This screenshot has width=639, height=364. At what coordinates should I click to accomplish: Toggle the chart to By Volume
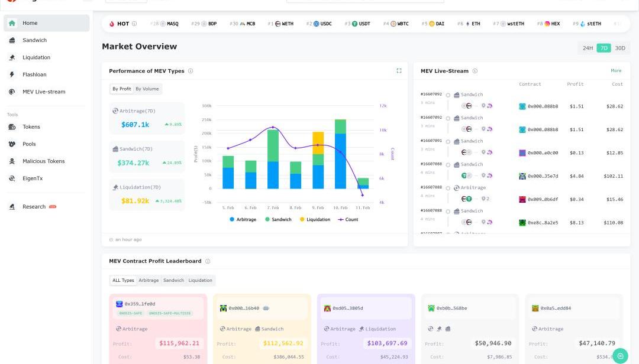point(147,89)
